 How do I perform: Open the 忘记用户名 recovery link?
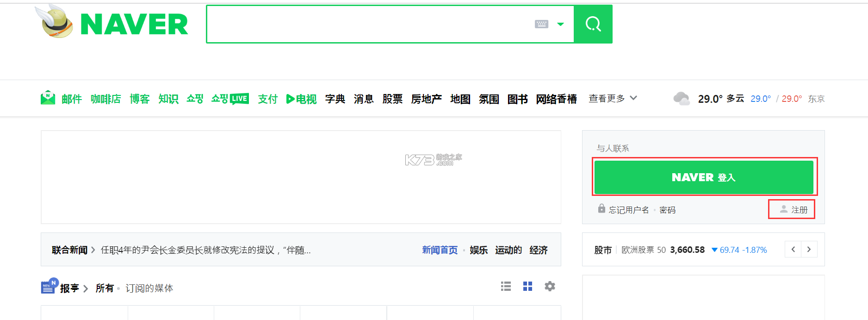(628, 210)
